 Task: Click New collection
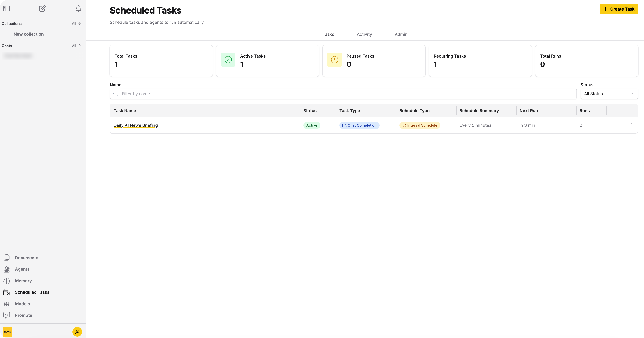pos(29,34)
